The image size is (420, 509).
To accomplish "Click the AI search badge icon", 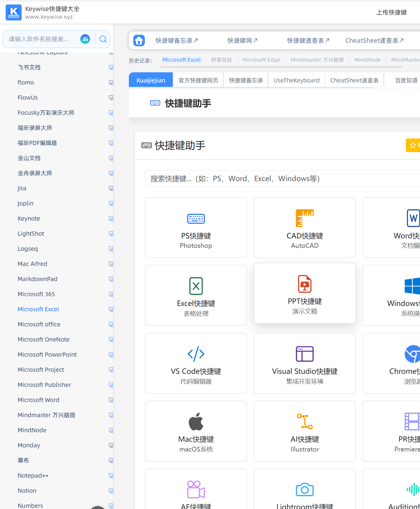I will [85, 39].
